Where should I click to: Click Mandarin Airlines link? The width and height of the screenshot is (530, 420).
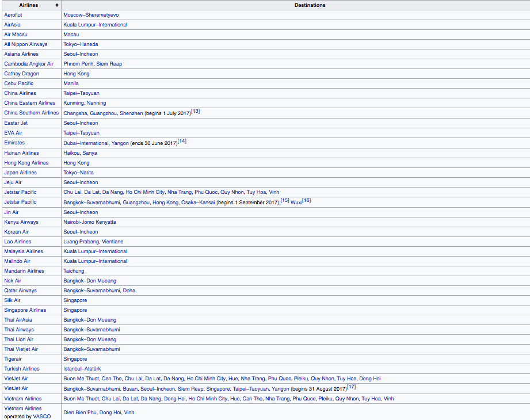tap(24, 272)
